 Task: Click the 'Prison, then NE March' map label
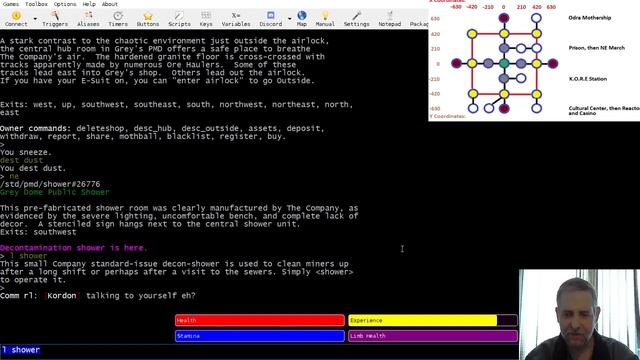point(596,48)
